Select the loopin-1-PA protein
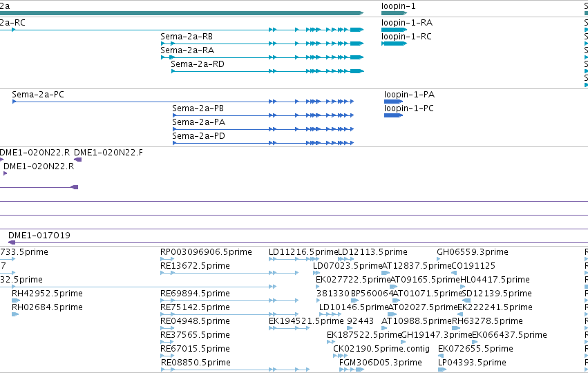Image resolution: width=588 pixels, height=373 pixels. point(410,95)
